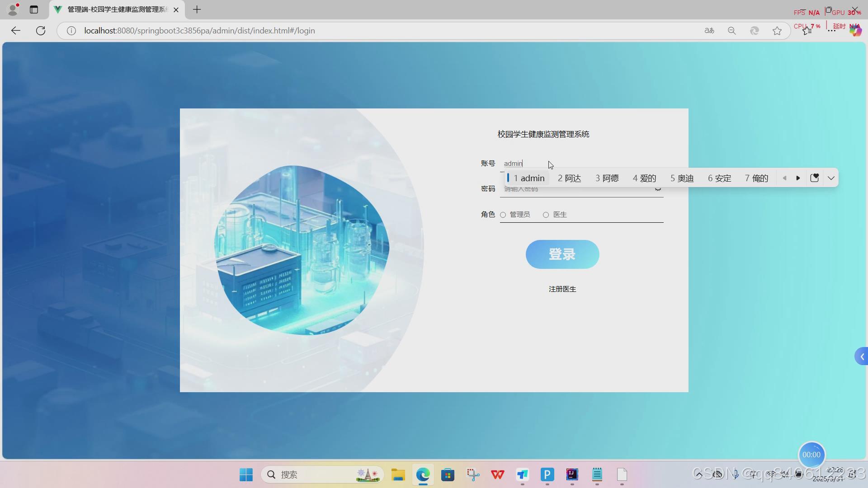This screenshot has height=488, width=868.
Task: Toggle password visibility in the 密码 field
Action: coord(658,189)
